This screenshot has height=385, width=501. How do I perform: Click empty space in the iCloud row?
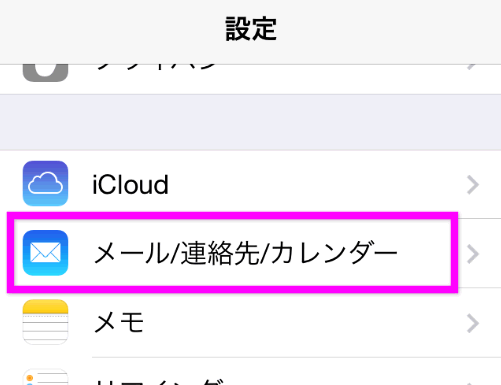[x=317, y=184]
